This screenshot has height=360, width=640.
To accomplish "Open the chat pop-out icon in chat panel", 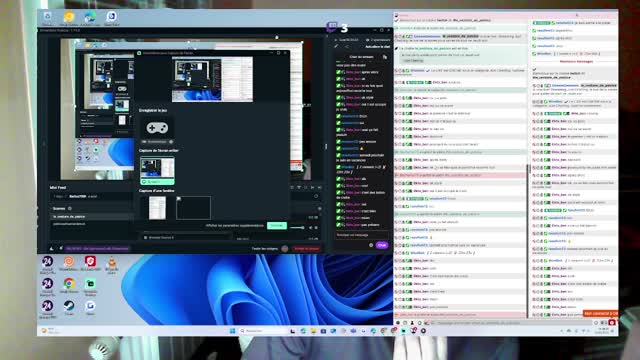I will [x=384, y=57].
